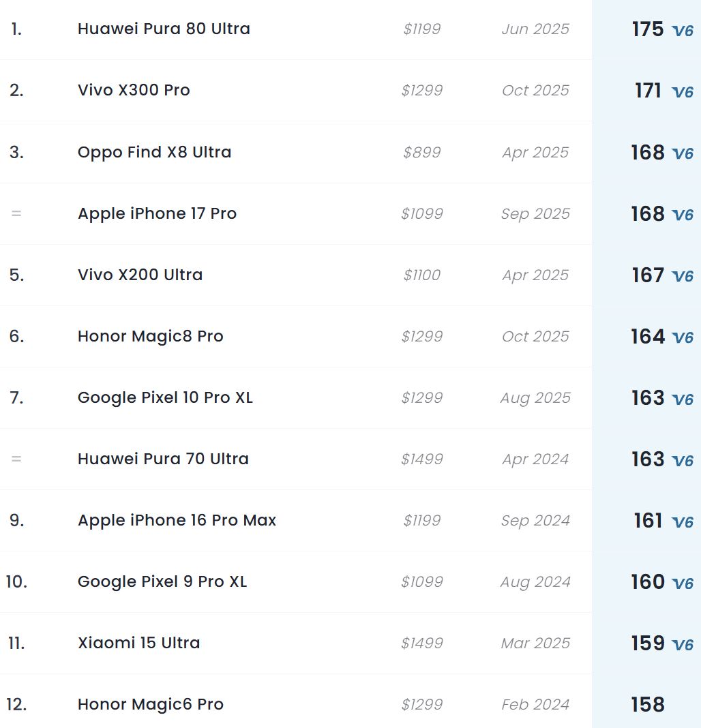Click the Honor Magic8 Pro name
Image resolution: width=701 pixels, height=728 pixels.
150,336
